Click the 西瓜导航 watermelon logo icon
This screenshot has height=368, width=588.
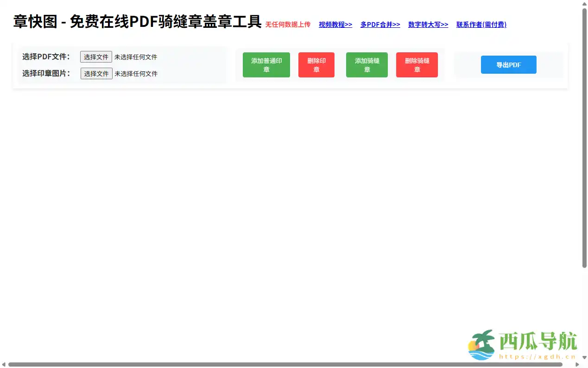coord(483,344)
